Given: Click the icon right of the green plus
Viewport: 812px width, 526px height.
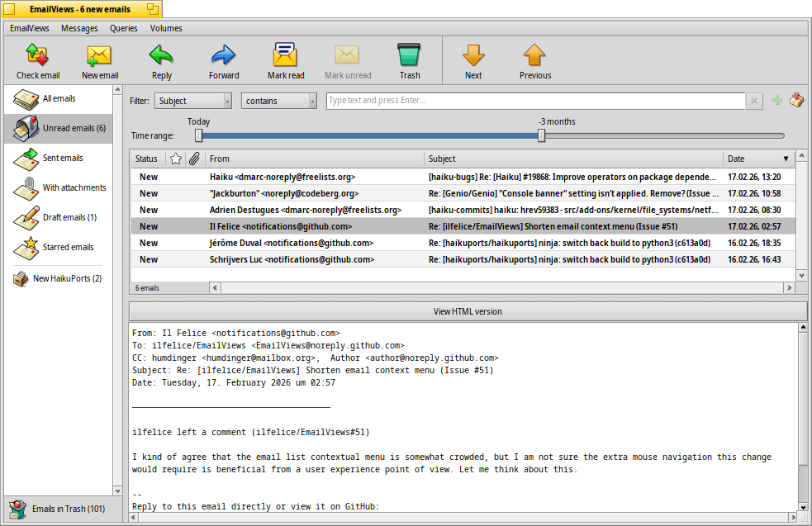Looking at the screenshot, I should click(x=796, y=101).
